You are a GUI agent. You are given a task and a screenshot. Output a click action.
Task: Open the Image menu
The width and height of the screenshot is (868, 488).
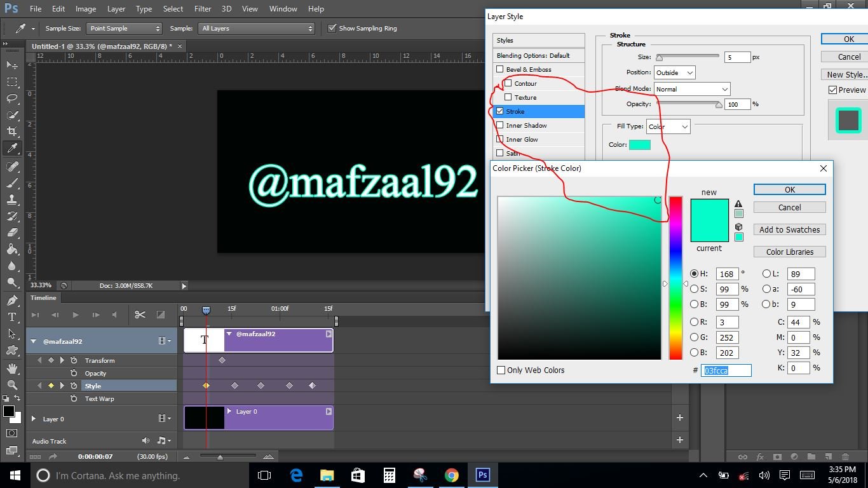click(86, 9)
